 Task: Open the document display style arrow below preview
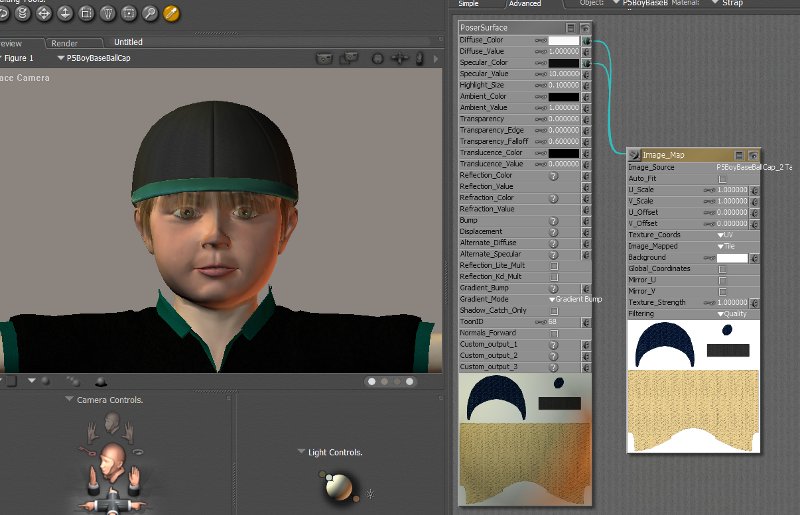pyautogui.click(x=32, y=381)
